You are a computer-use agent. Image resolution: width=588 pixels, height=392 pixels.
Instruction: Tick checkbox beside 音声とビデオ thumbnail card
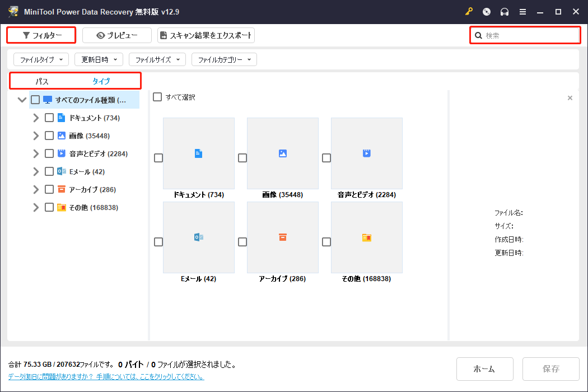point(326,158)
